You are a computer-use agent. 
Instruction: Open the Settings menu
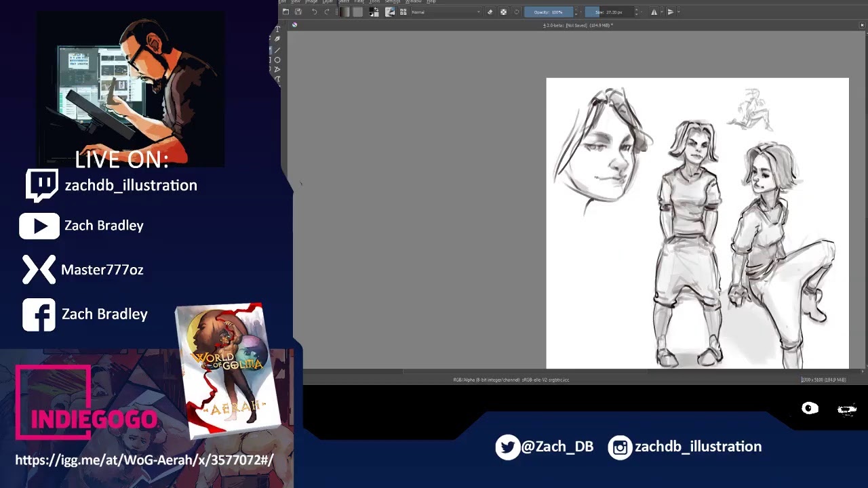coord(393,1)
